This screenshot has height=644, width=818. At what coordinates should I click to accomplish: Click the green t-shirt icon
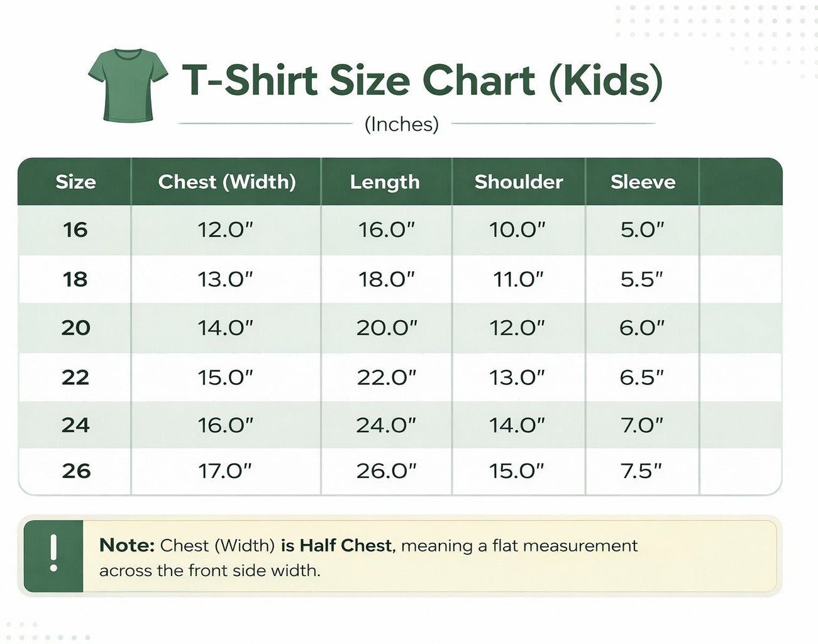pos(128,85)
